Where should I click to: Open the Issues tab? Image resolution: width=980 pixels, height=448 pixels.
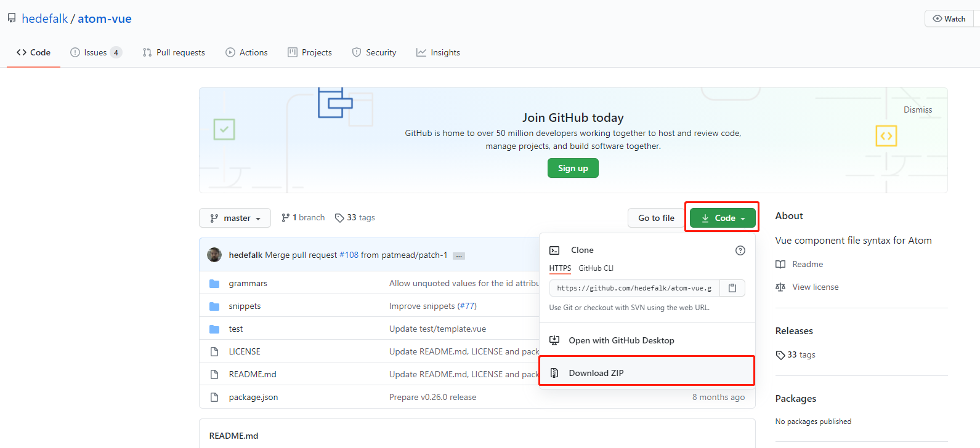[x=95, y=52]
